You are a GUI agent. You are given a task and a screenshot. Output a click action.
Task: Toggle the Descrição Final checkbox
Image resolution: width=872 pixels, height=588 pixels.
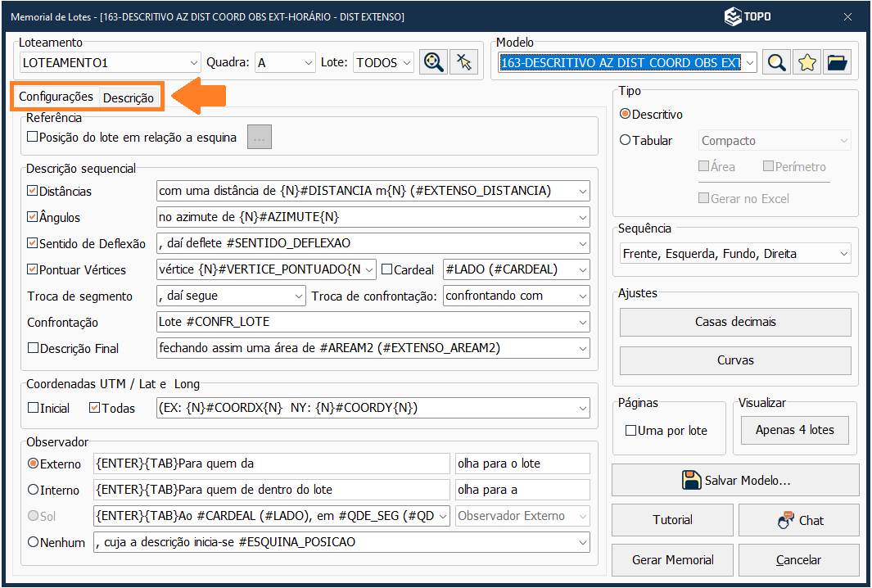tap(33, 348)
